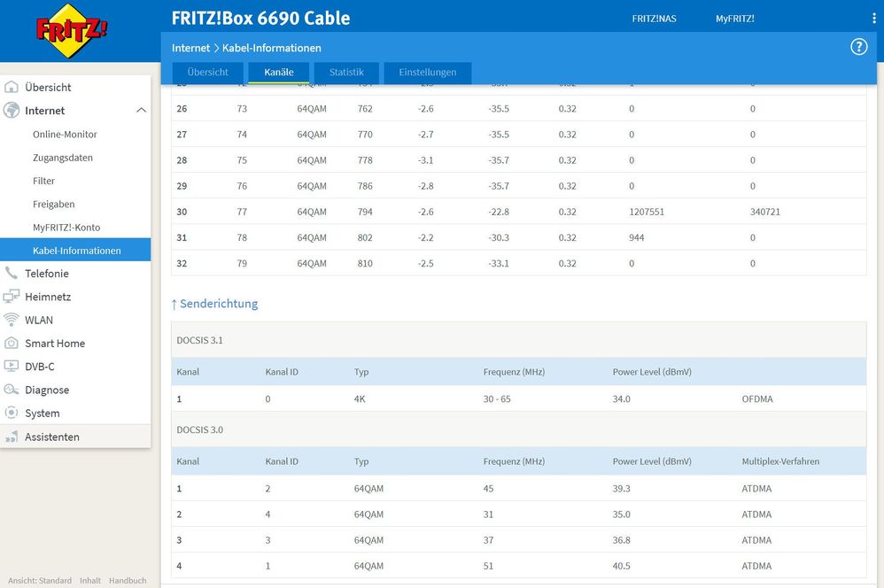This screenshot has width=884, height=588.
Task: Select the Kanäle tab
Action: [x=279, y=72]
